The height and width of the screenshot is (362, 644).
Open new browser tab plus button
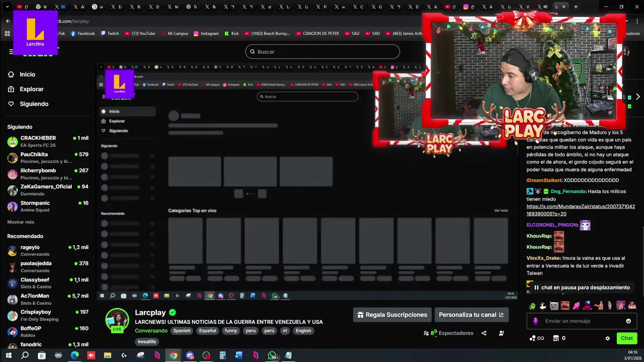tap(576, 7)
